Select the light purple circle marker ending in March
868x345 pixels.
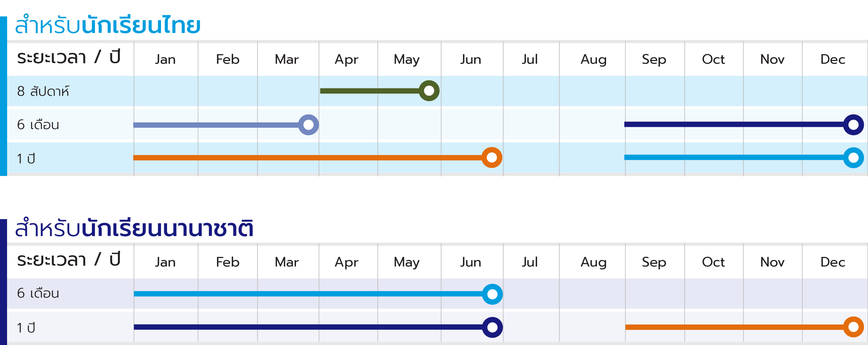pos(308,125)
